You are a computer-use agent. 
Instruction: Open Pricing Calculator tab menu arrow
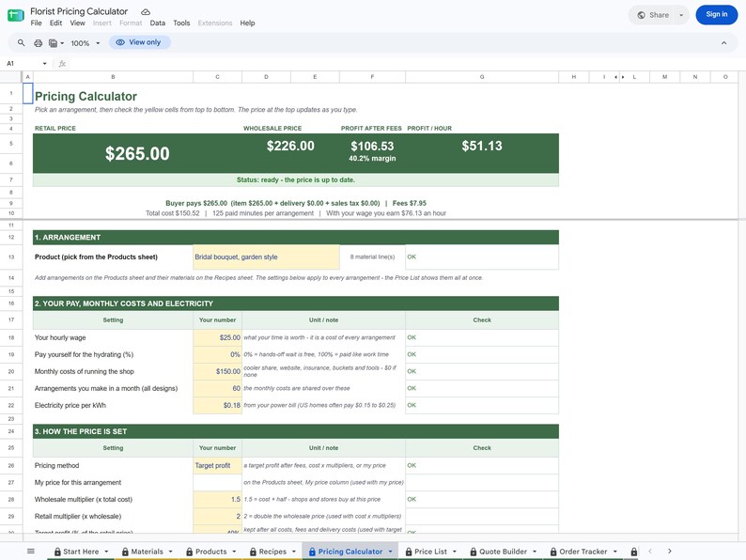tap(390, 552)
